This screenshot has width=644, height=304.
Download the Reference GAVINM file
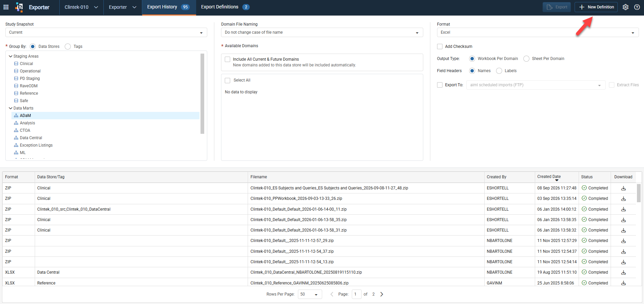coord(623,283)
